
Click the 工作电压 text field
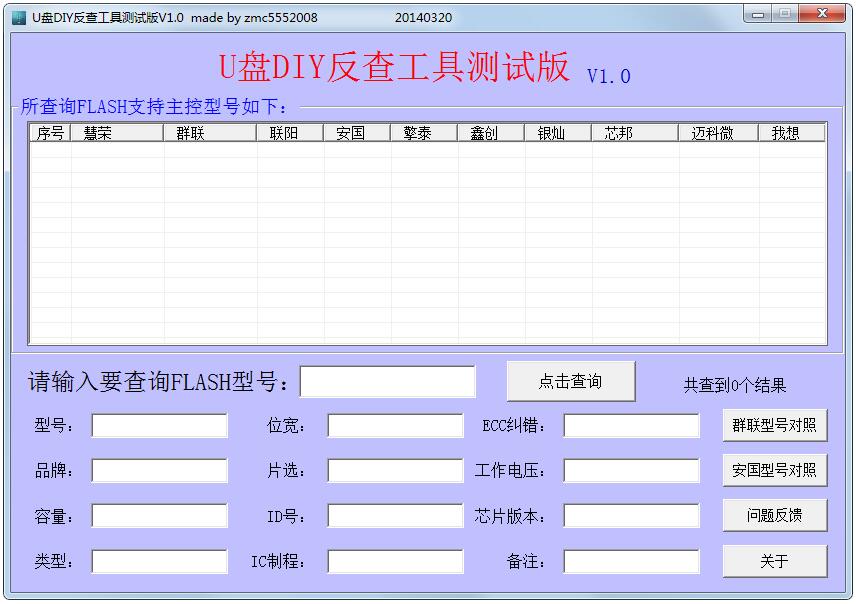tap(631, 471)
